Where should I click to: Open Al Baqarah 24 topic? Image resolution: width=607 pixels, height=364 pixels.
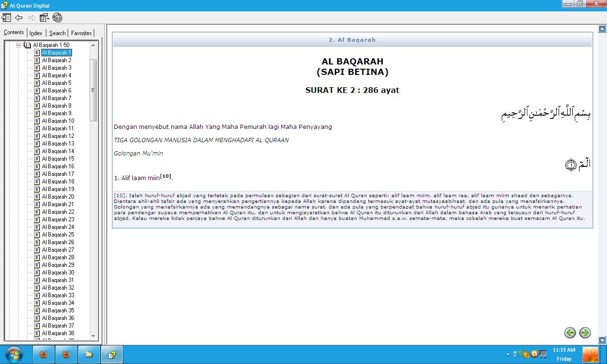click(58, 227)
